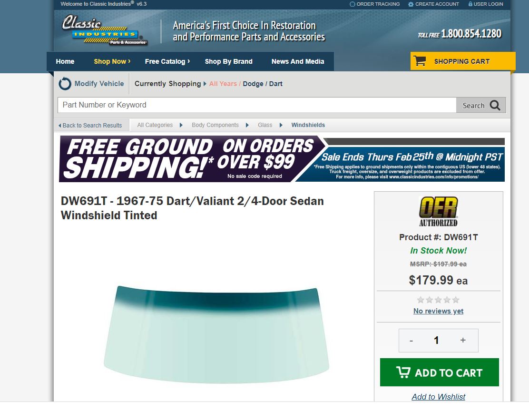Click the Order Tracking icon
Screen dimensions: 529x420
[352, 4]
